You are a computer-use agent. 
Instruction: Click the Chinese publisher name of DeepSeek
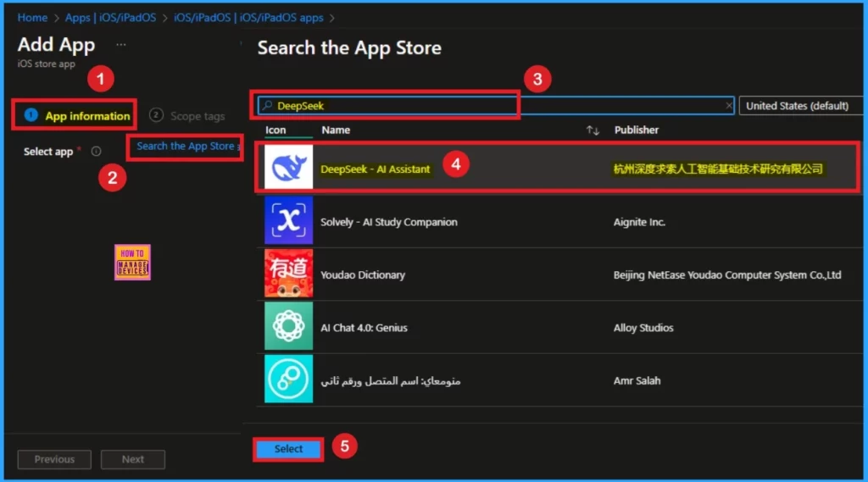tap(718, 169)
